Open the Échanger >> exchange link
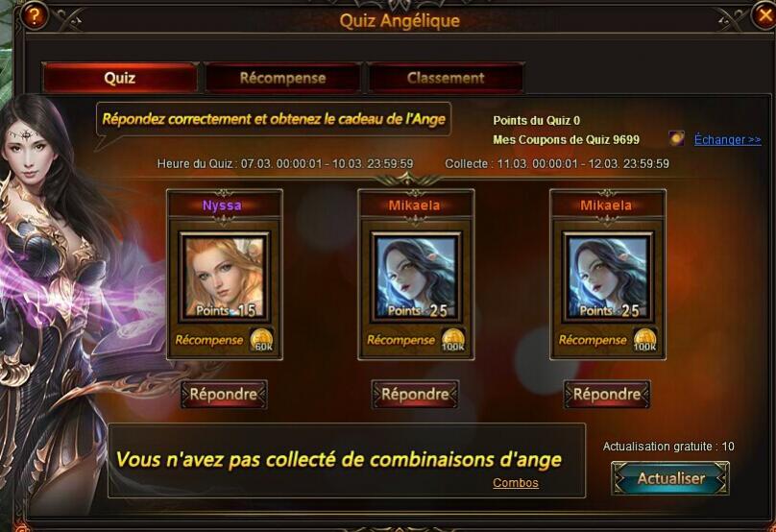This screenshot has width=776, height=532. [727, 139]
